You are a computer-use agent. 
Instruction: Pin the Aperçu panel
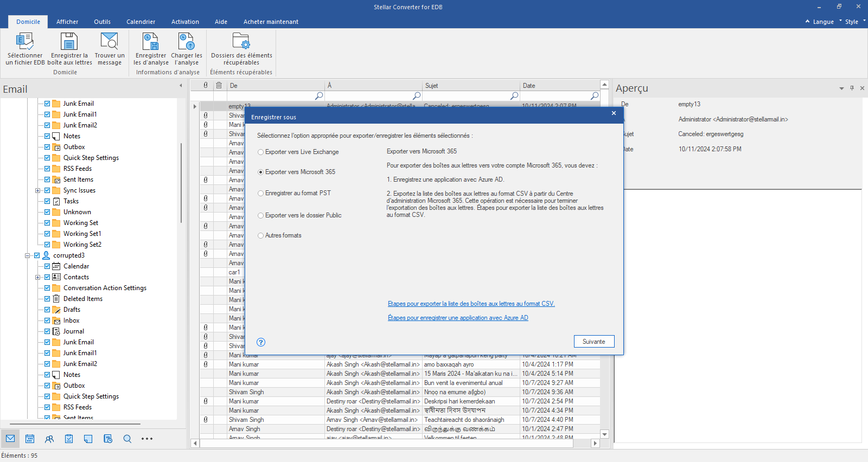click(852, 88)
